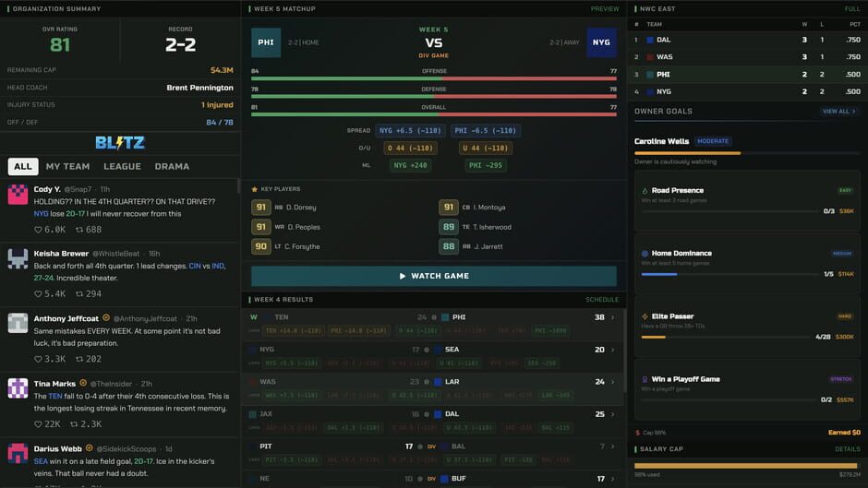
Task: Click Win a Playoff Game goal icon
Action: point(645,379)
